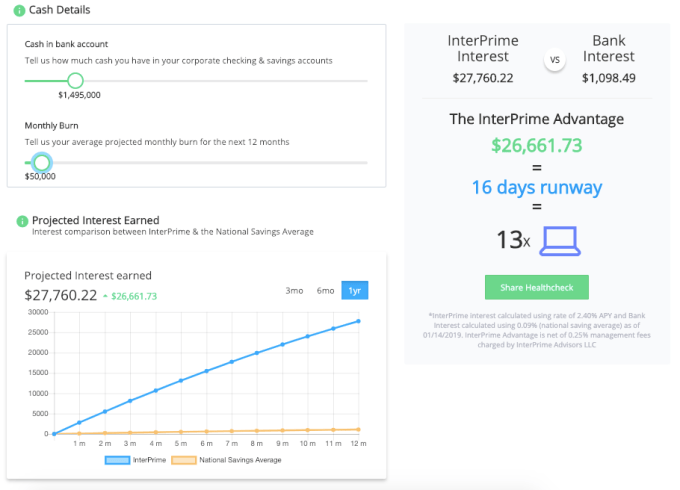Image resolution: width=680 pixels, height=490 pixels.
Task: Select the 6mo time range
Action: 325,290
